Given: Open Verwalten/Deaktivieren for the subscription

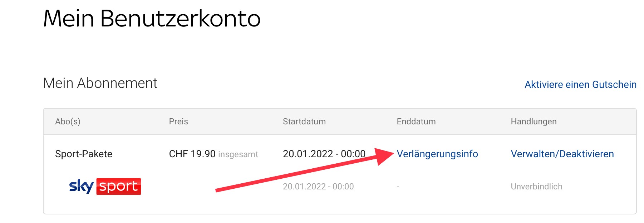Looking at the screenshot, I should click(562, 154).
